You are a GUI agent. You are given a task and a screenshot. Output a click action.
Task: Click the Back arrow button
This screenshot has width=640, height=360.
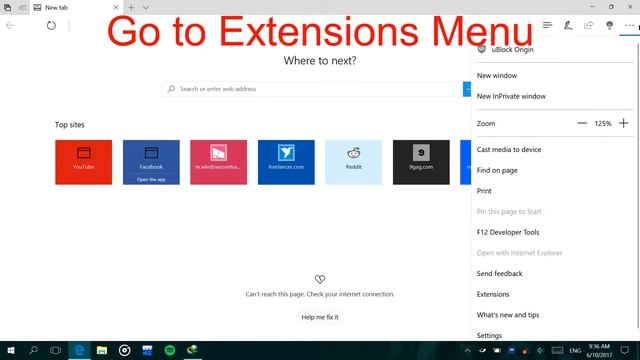(10, 25)
